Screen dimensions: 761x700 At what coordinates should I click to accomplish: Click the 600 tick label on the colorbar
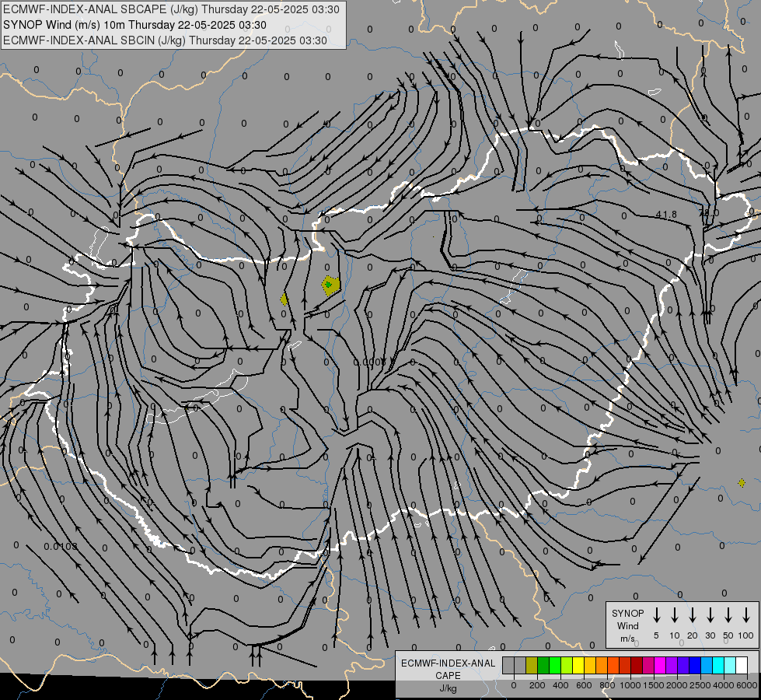coord(584,685)
